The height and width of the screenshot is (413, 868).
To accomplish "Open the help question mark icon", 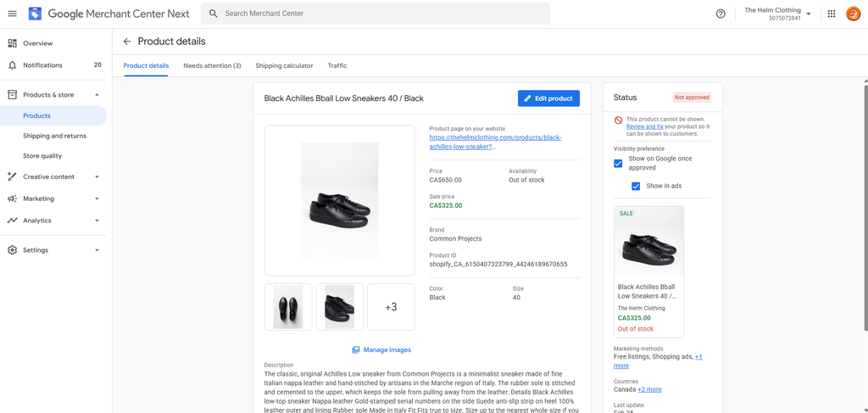I will coord(721,14).
